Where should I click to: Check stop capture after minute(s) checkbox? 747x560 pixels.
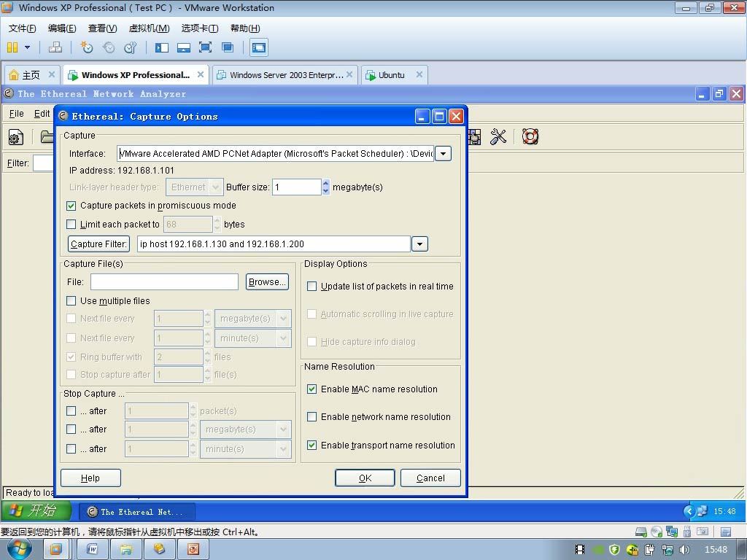coord(71,448)
